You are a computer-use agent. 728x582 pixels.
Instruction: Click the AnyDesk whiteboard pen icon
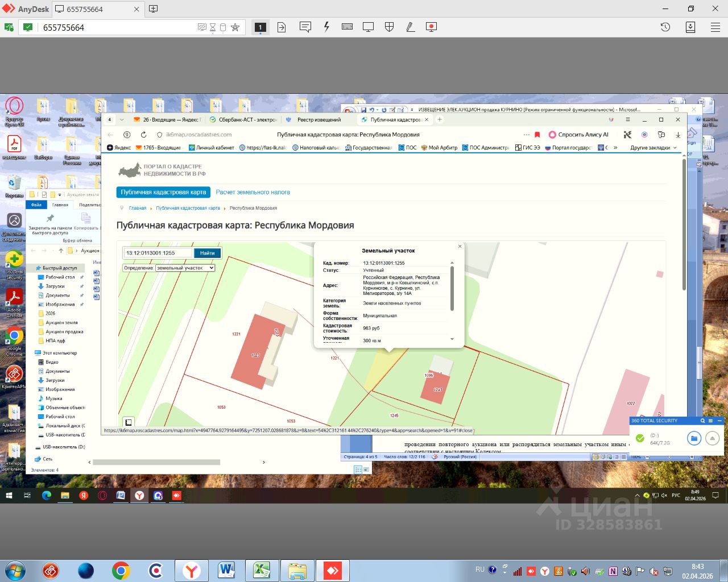click(410, 27)
